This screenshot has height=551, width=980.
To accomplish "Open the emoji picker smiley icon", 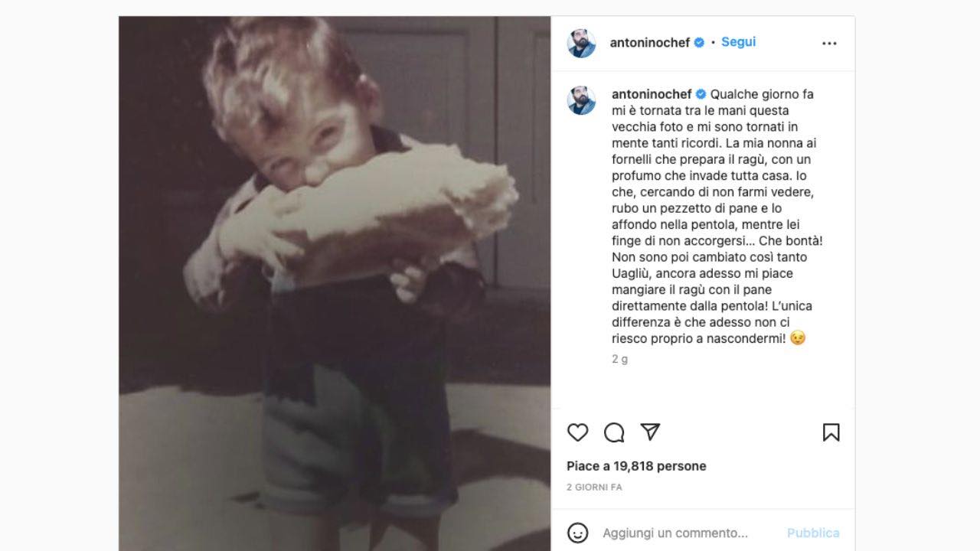I will (x=577, y=533).
